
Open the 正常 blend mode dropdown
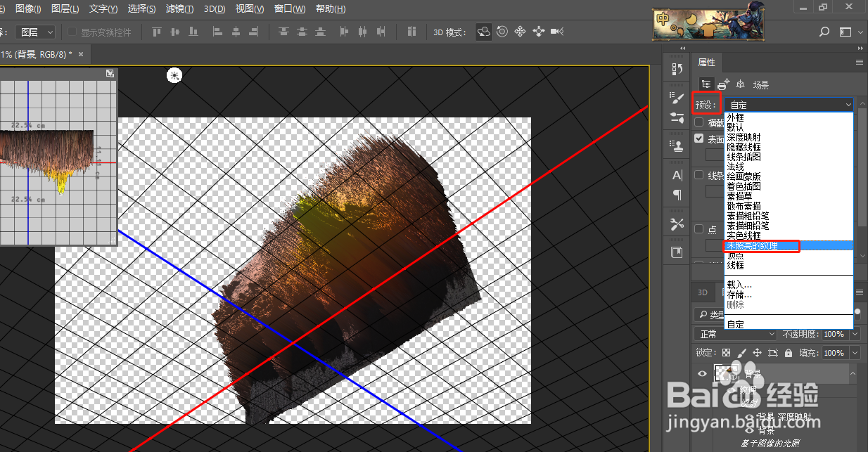tap(735, 334)
